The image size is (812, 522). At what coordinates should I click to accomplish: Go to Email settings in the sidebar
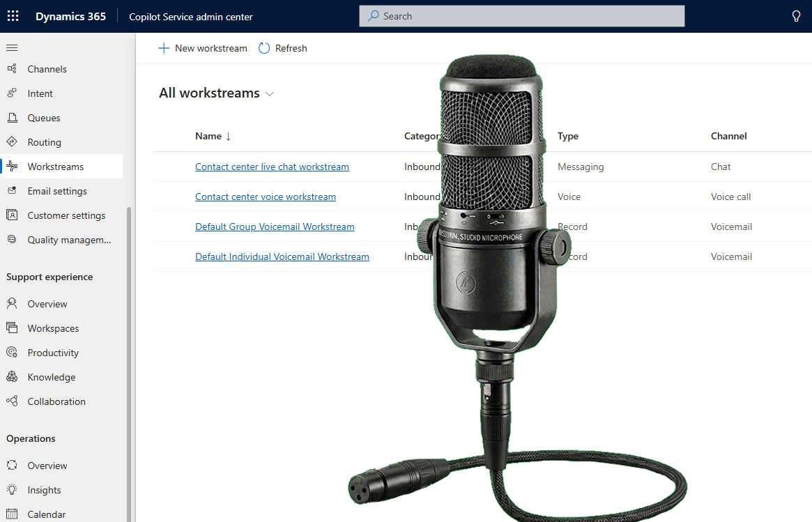click(57, 191)
